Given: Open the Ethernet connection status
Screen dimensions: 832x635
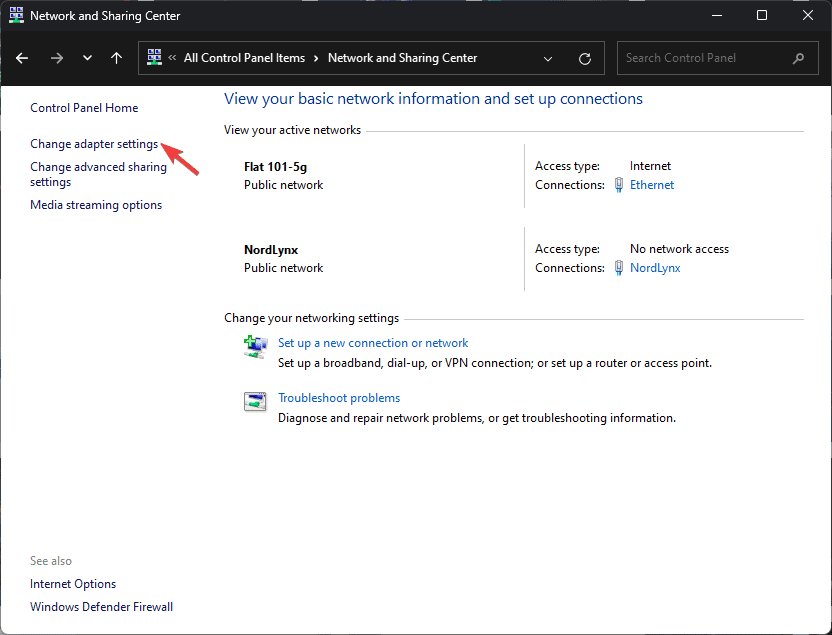Looking at the screenshot, I should click(x=652, y=185).
